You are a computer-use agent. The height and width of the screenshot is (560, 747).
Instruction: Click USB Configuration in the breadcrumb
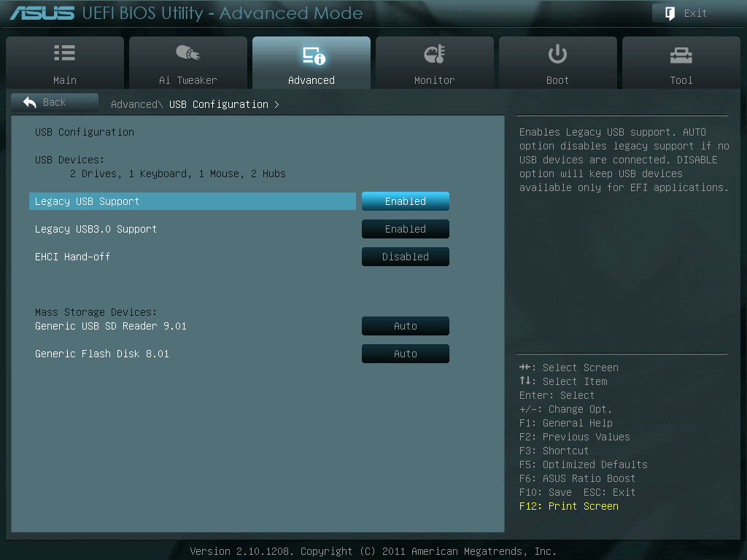pos(219,104)
